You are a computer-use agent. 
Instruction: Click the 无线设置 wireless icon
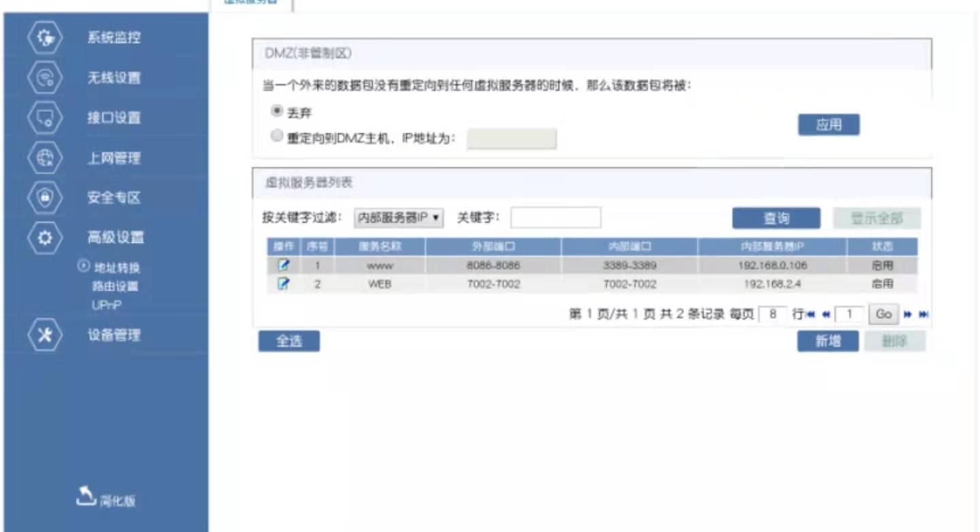46,78
